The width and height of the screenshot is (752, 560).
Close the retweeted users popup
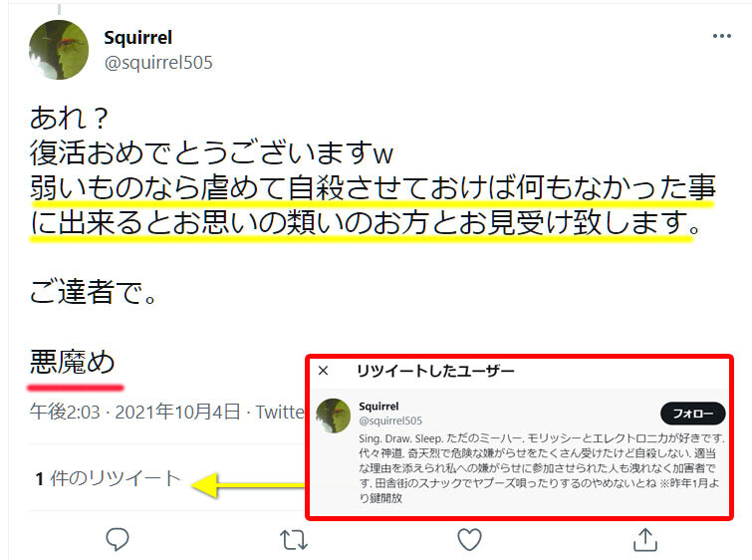pos(324,371)
